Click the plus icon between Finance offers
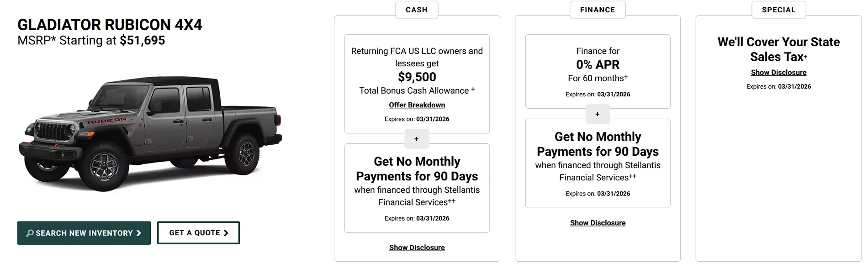 (598, 114)
